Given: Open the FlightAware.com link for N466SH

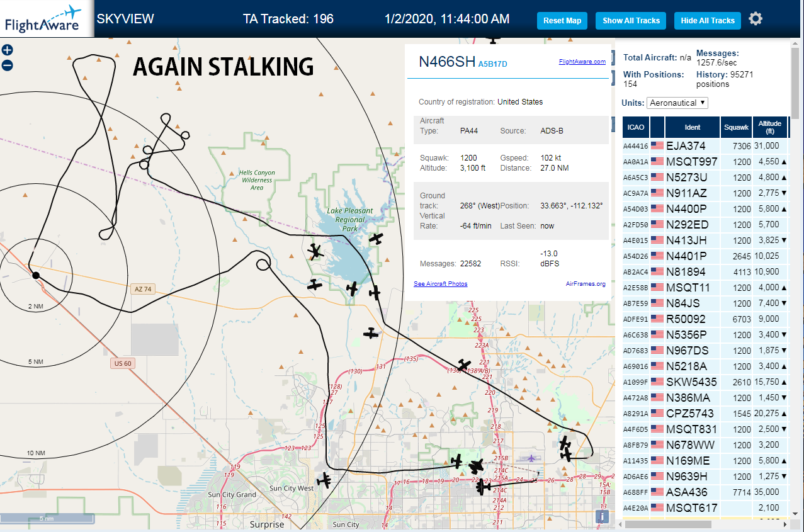Looking at the screenshot, I should [582, 62].
